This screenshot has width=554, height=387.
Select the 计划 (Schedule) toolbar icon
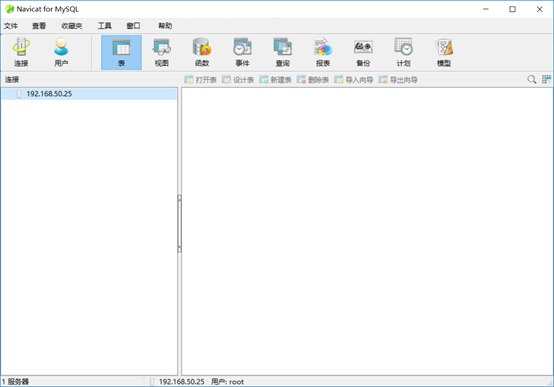pyautogui.click(x=403, y=52)
